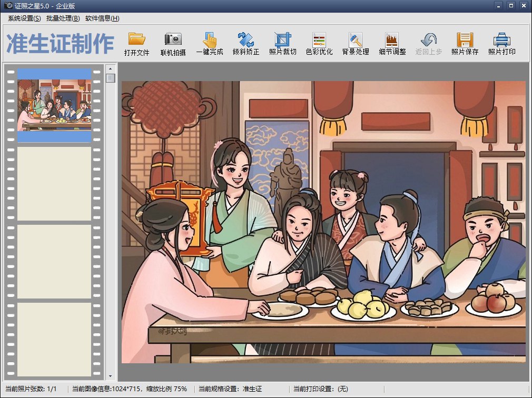Run 一键完成 one-click finish tool
Image resolution: width=532 pixels, height=398 pixels.
coord(210,39)
